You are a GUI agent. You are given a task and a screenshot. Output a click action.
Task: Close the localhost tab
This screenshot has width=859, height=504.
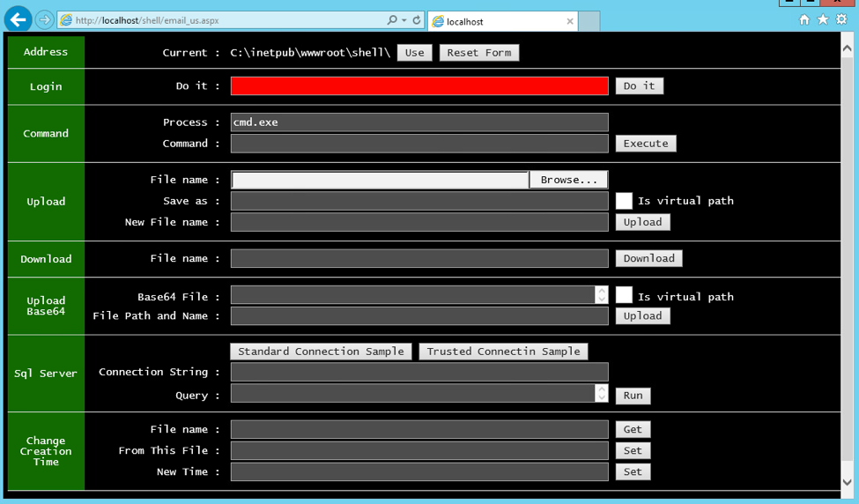click(570, 21)
